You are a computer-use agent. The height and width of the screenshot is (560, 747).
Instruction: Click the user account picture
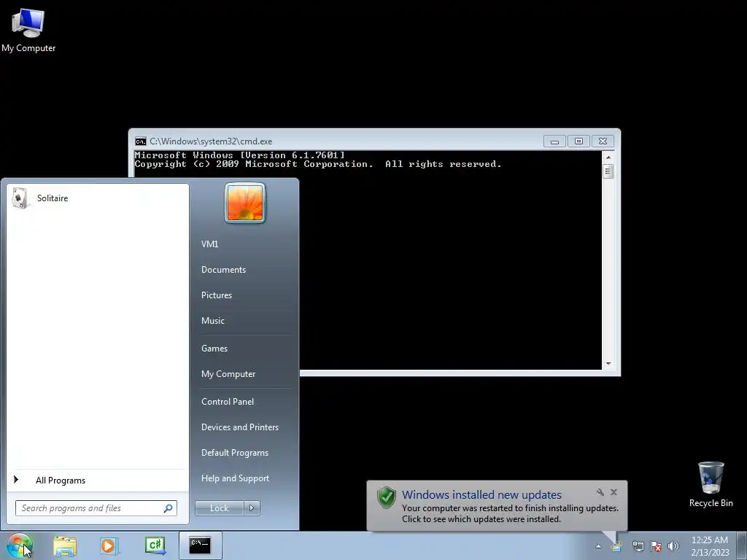(x=245, y=203)
